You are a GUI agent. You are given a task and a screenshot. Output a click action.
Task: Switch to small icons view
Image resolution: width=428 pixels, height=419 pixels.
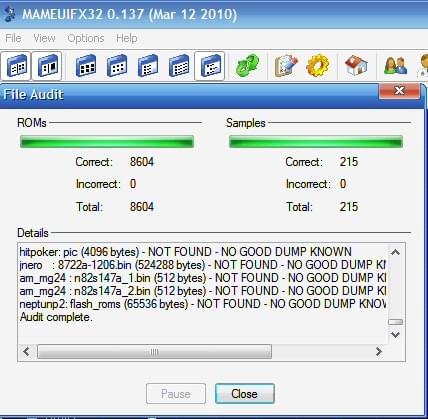tap(117, 66)
